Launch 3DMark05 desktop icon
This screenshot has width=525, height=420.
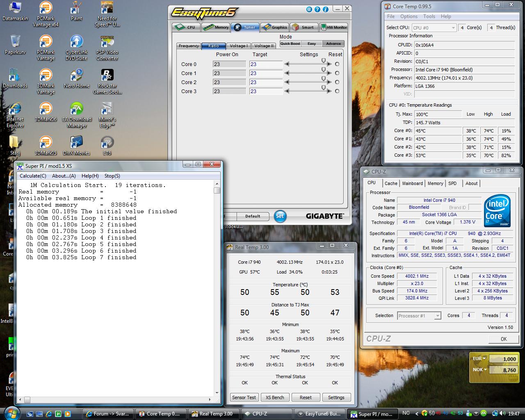46,146
